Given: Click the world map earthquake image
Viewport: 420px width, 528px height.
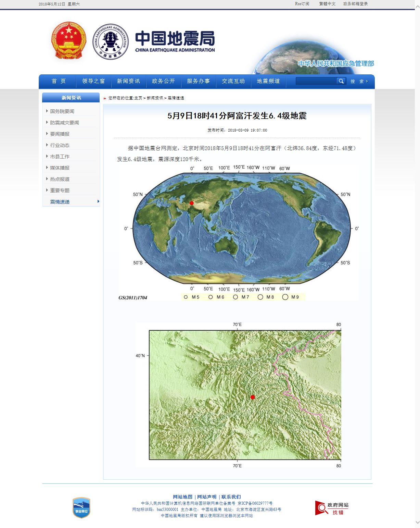Looking at the screenshot, I should click(x=239, y=233).
